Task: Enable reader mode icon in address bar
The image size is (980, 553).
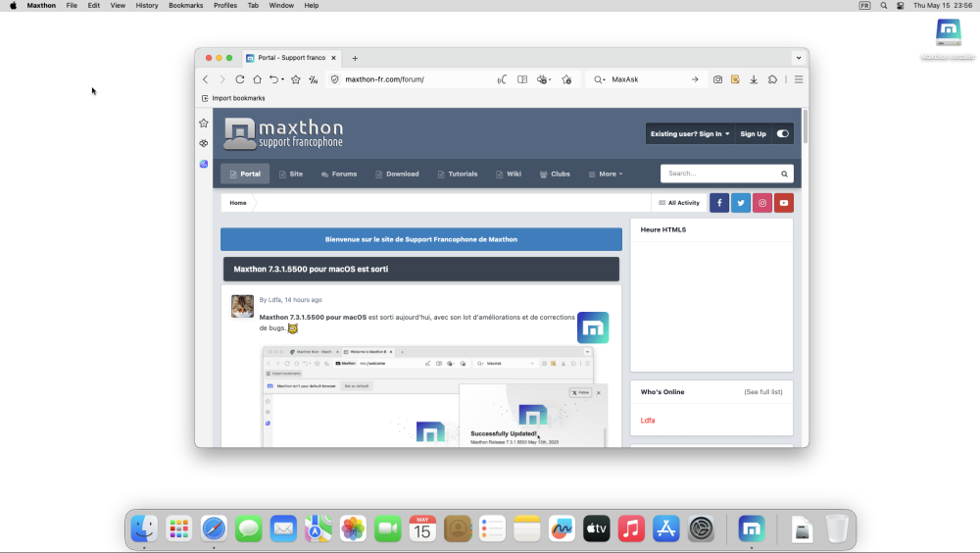Action: click(522, 79)
